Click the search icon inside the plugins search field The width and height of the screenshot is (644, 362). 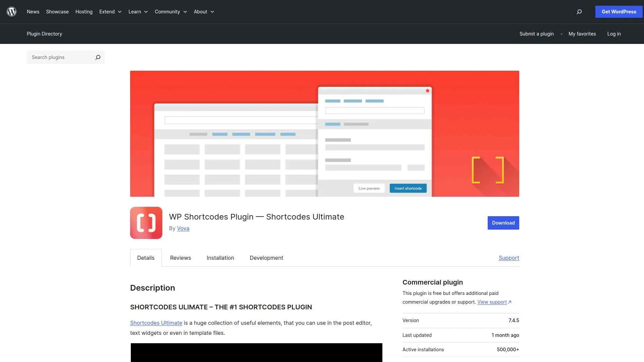98,57
